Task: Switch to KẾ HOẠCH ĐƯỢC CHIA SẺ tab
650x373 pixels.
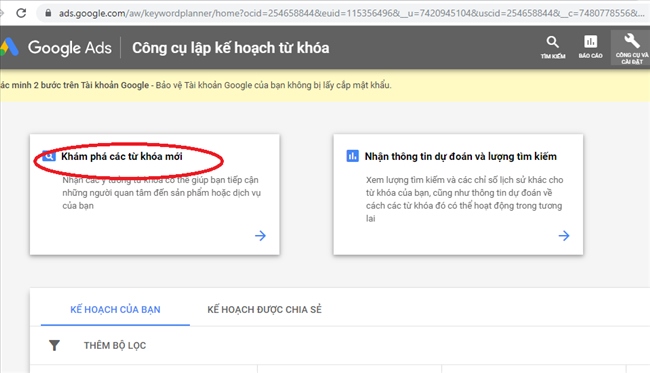Action: [264, 310]
